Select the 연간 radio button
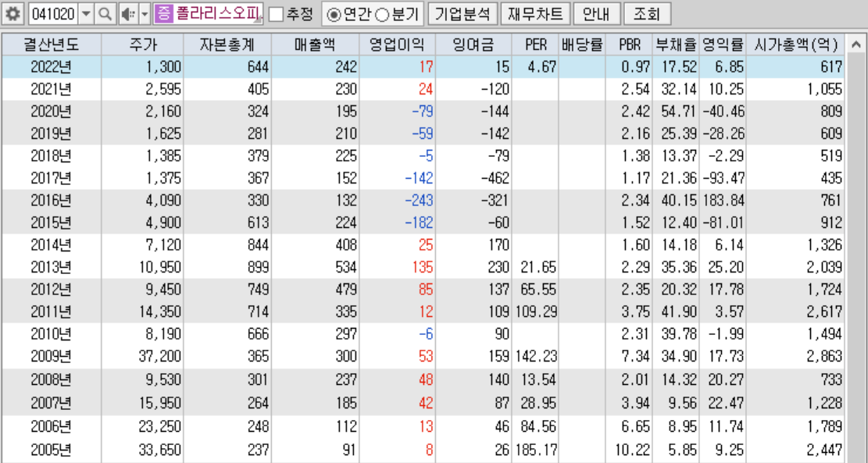 (x=334, y=15)
